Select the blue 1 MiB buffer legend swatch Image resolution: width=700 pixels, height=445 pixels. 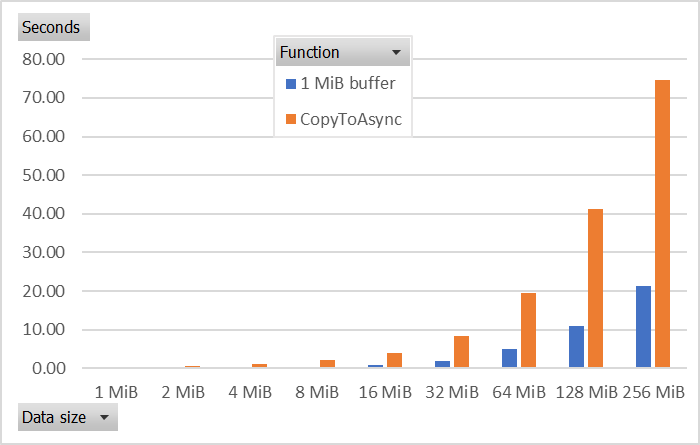click(291, 83)
